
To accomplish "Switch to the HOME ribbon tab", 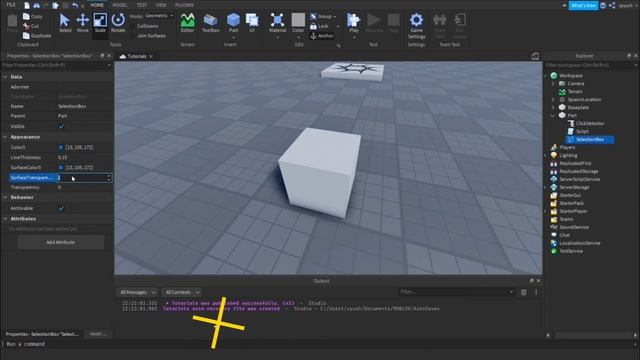I will click(97, 5).
